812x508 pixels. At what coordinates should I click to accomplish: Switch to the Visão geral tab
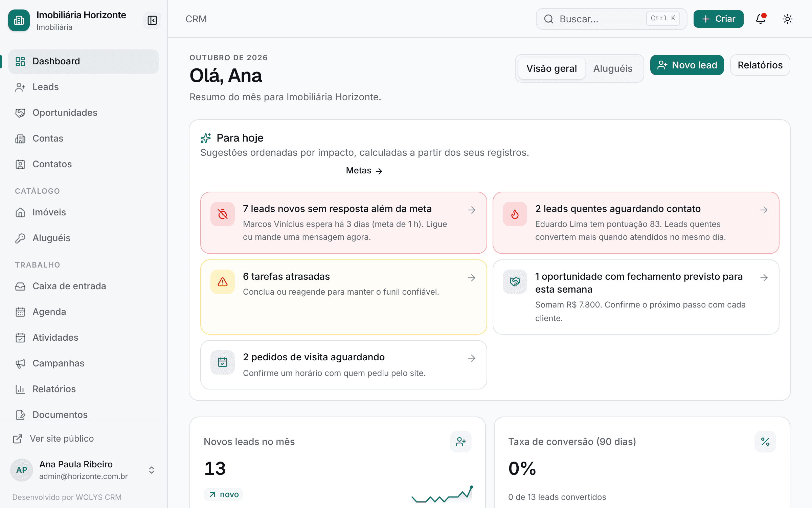click(551, 68)
